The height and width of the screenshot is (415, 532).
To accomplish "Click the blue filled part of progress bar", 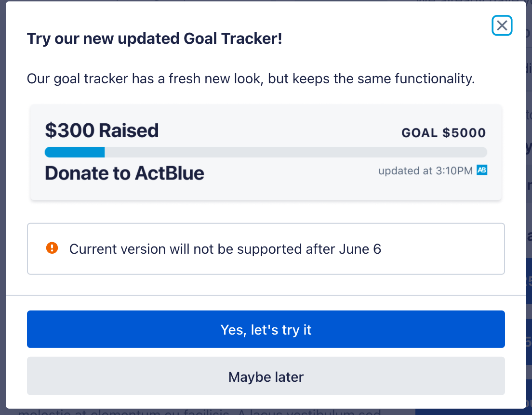I will click(x=75, y=152).
